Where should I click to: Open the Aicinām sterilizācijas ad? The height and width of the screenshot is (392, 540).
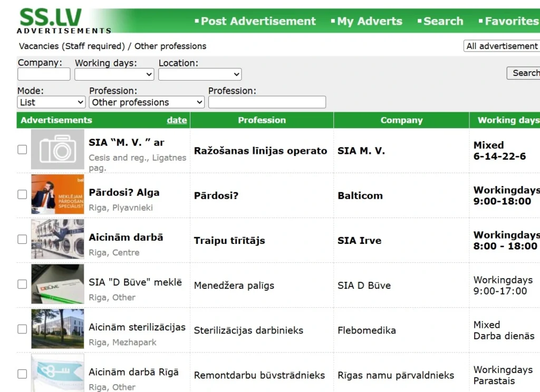(x=137, y=327)
